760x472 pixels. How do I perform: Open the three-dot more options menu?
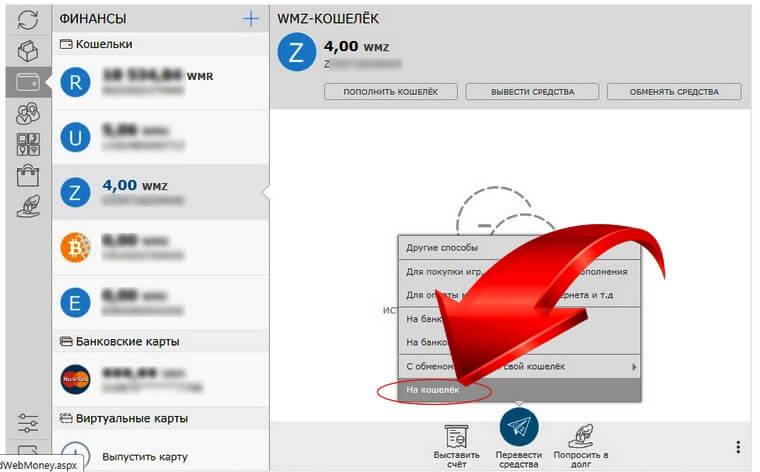click(x=738, y=447)
